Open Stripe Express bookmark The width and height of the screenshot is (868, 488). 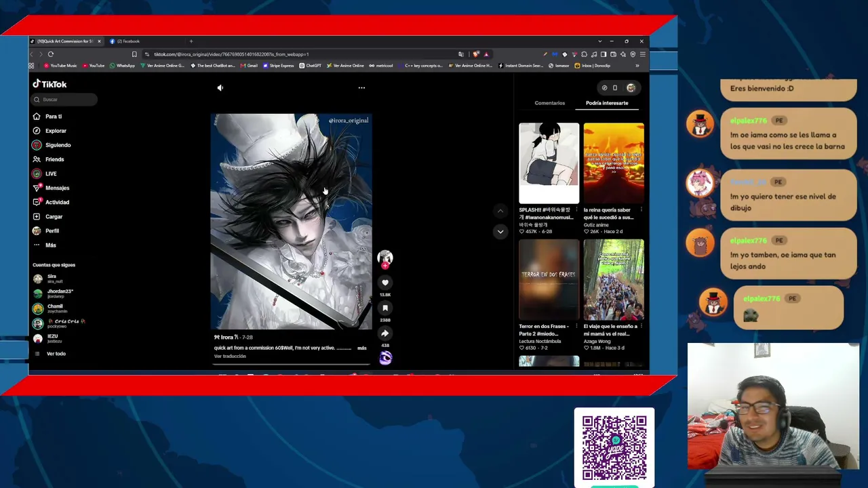(279, 66)
